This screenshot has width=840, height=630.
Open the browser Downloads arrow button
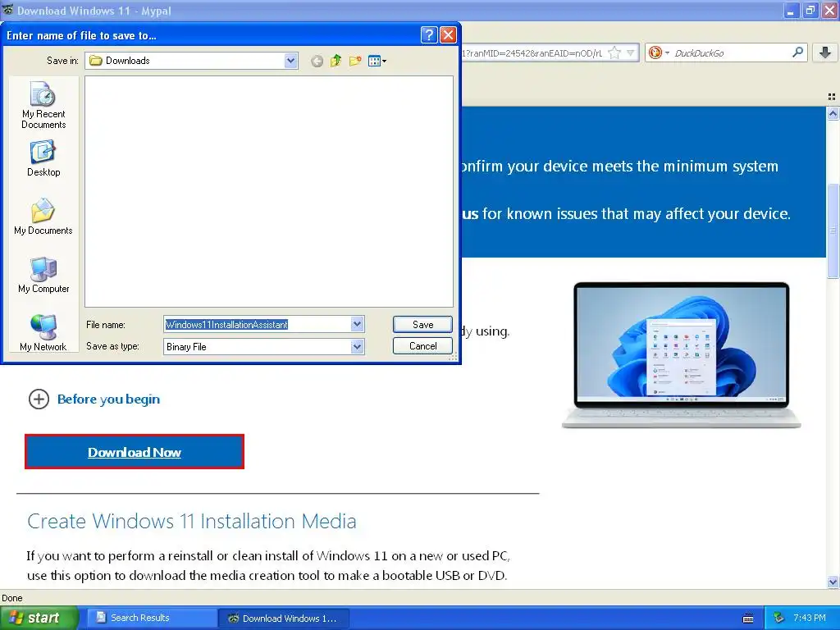click(x=825, y=52)
